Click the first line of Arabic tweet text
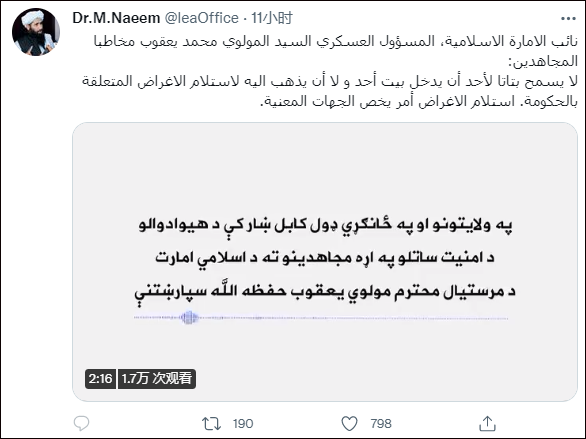Image resolution: width=586 pixels, height=439 pixels. pyautogui.click(x=335, y=41)
